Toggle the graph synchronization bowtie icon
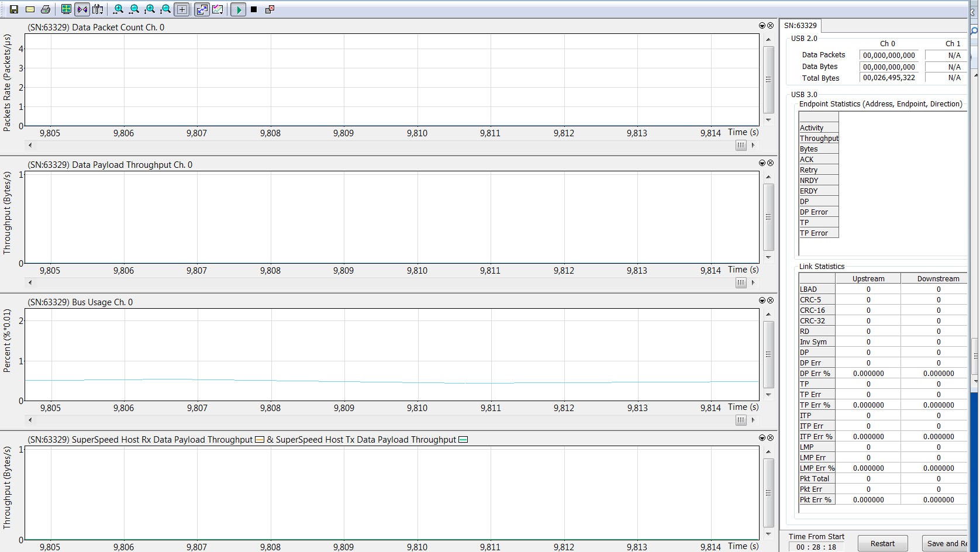Screen dimensions: 980x552 coord(82,9)
